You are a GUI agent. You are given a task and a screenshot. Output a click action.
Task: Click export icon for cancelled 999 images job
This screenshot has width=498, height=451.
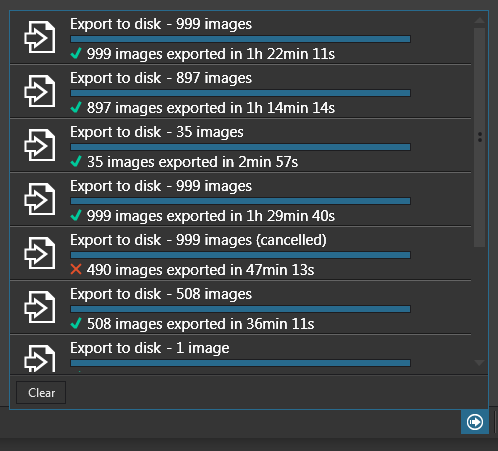[x=40, y=253]
